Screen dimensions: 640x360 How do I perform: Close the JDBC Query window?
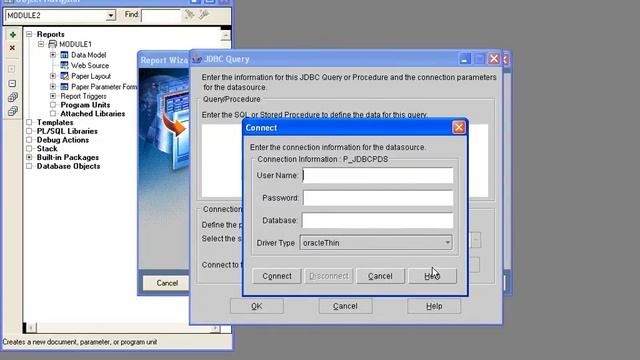click(x=494, y=59)
